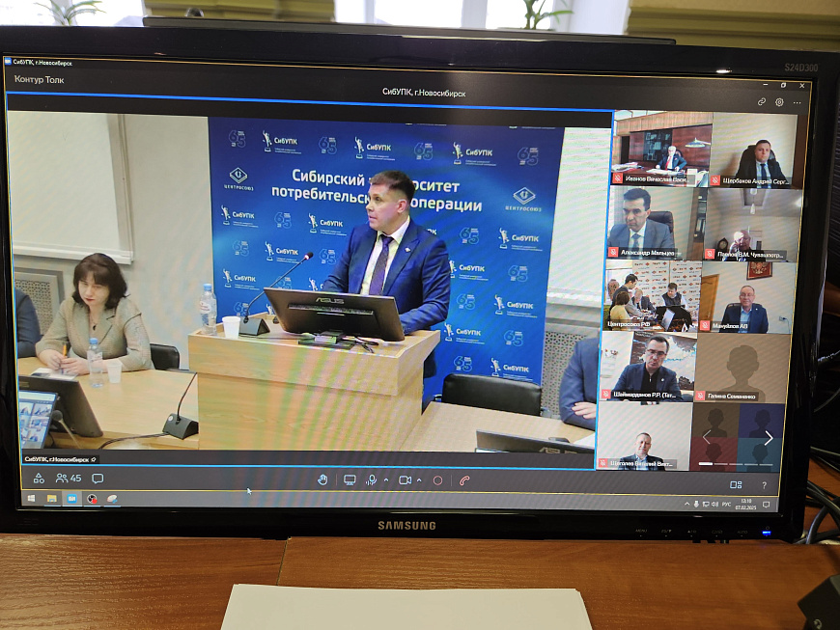Open the network icon in system tray
840x630 pixels.
tap(706, 505)
